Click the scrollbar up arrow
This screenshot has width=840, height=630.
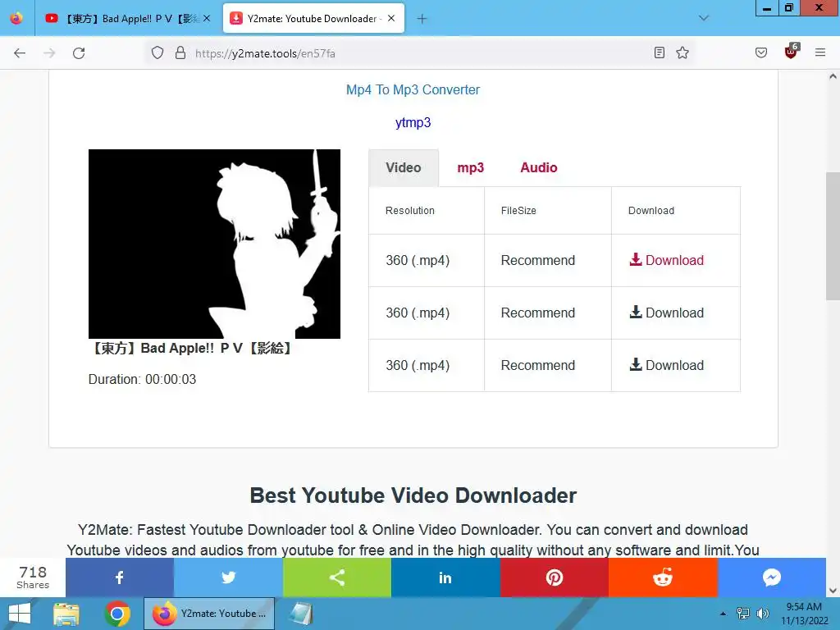833,76
